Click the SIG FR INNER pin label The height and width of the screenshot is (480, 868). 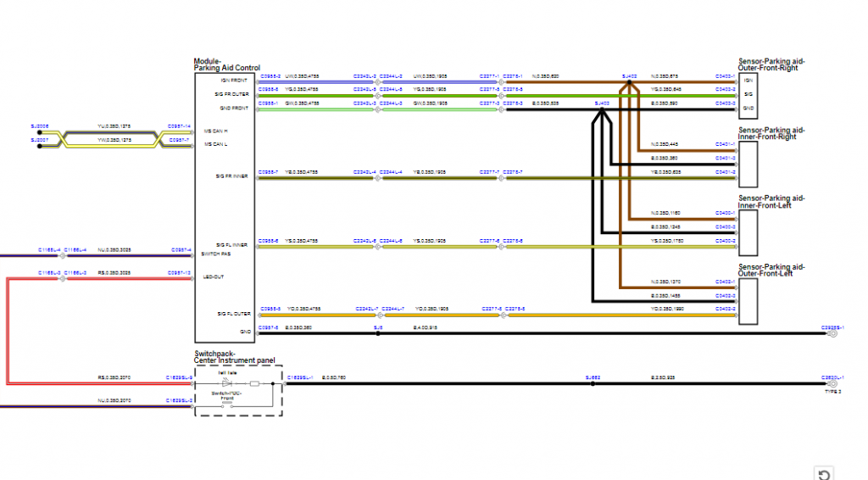[x=232, y=176]
